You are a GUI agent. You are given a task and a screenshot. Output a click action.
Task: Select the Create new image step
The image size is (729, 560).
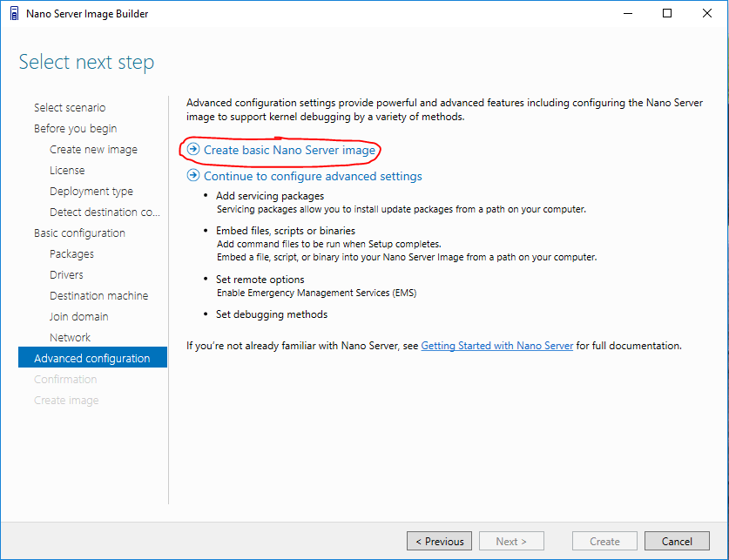pos(93,150)
